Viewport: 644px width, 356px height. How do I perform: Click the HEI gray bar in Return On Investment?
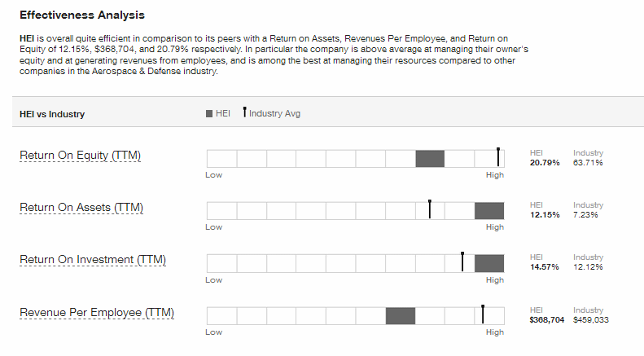(489, 263)
